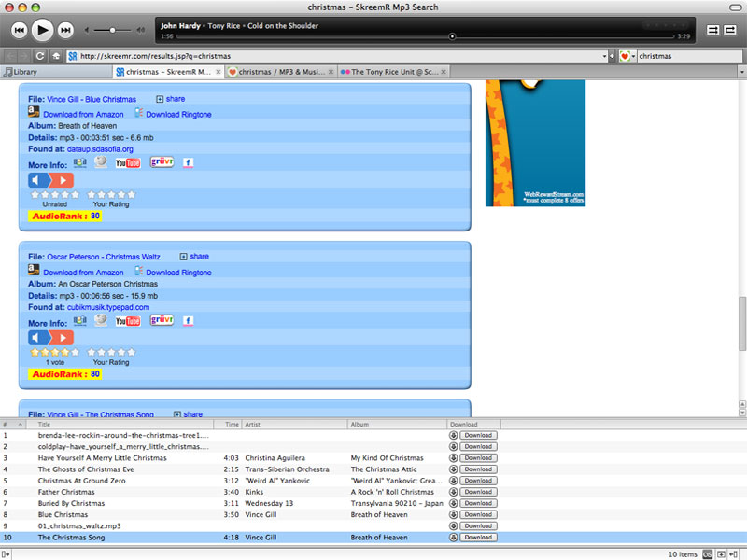Open the gruvr link for Christmas Waltz
This screenshot has height=560, width=747.
pos(162,320)
